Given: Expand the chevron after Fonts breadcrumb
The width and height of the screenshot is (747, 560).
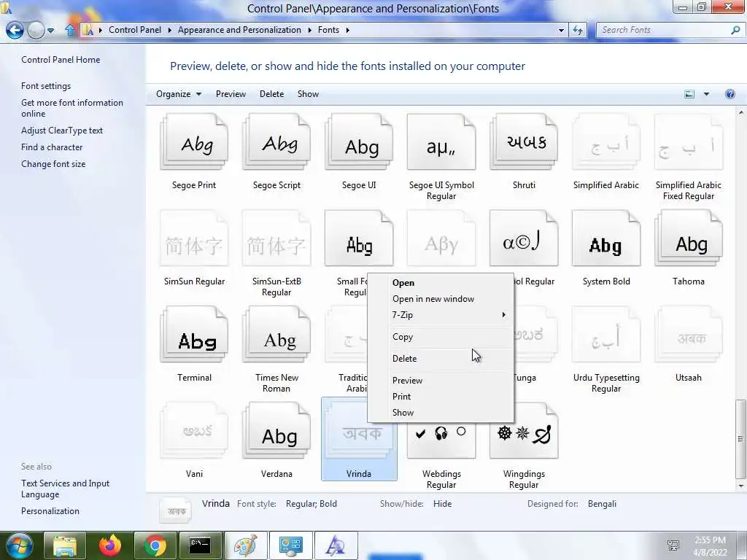Looking at the screenshot, I should tap(348, 30).
